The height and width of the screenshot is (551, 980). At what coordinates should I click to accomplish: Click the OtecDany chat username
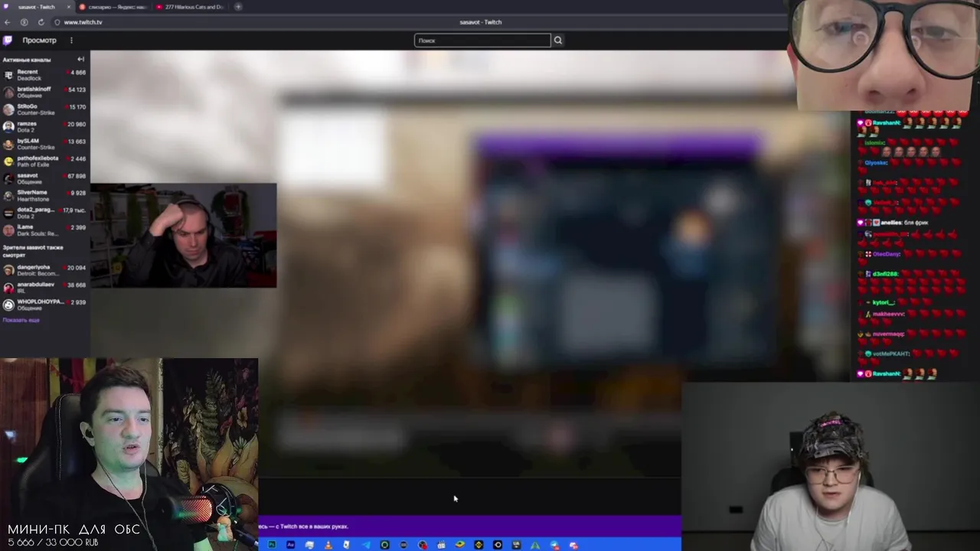[x=886, y=254]
